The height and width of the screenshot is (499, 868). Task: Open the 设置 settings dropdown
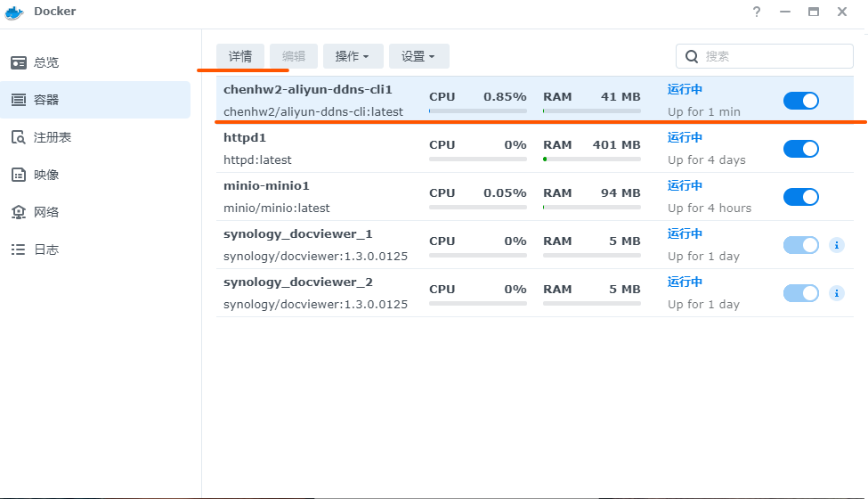[419, 56]
